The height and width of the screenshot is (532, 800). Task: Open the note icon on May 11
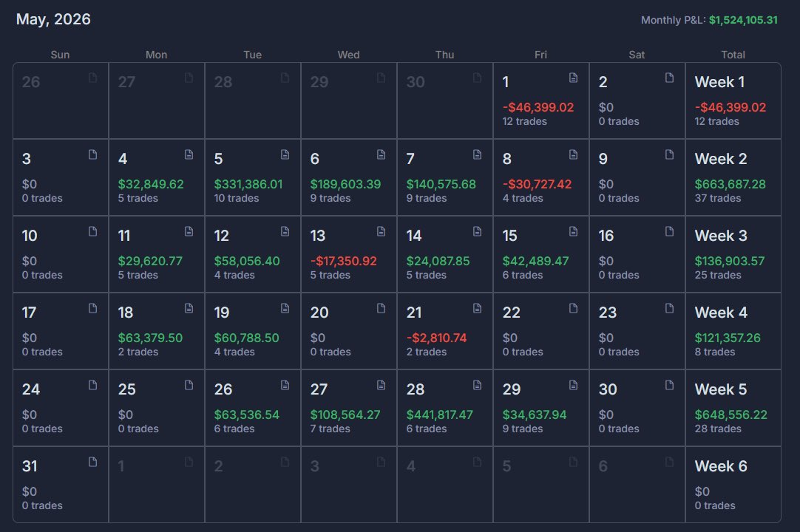click(189, 231)
